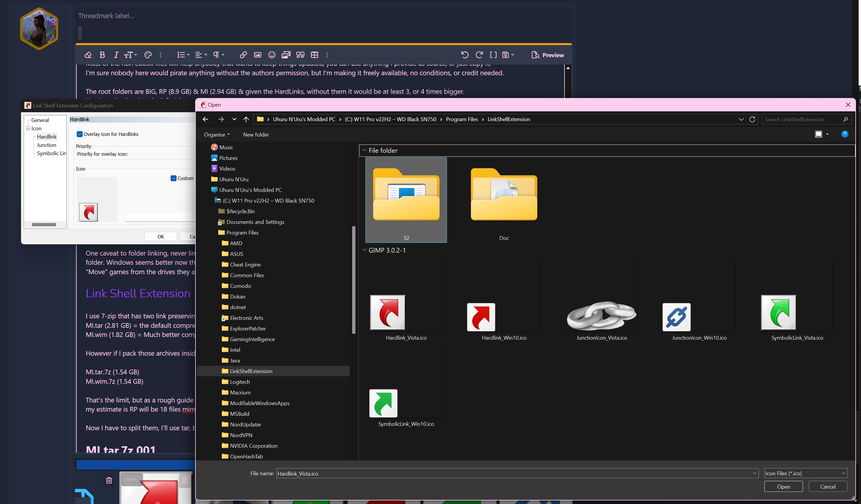Click the Bold formatting icon
Image resolution: width=861 pixels, height=504 pixels.
pyautogui.click(x=102, y=55)
